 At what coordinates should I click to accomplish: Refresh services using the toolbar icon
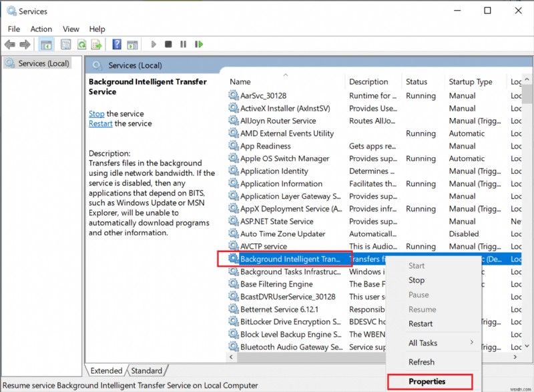(x=81, y=44)
